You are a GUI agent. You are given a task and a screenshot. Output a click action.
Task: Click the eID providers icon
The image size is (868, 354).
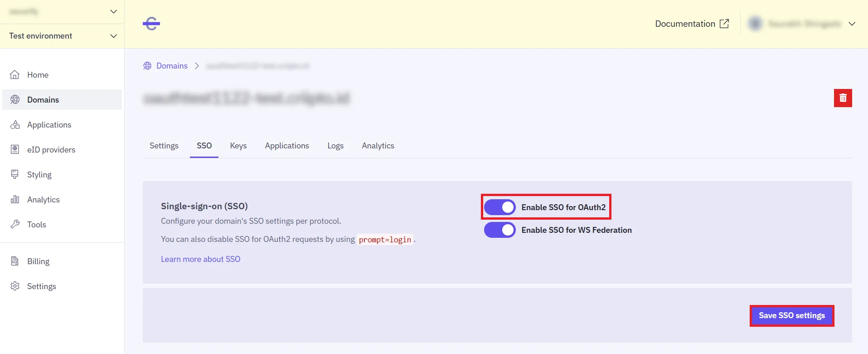15,150
